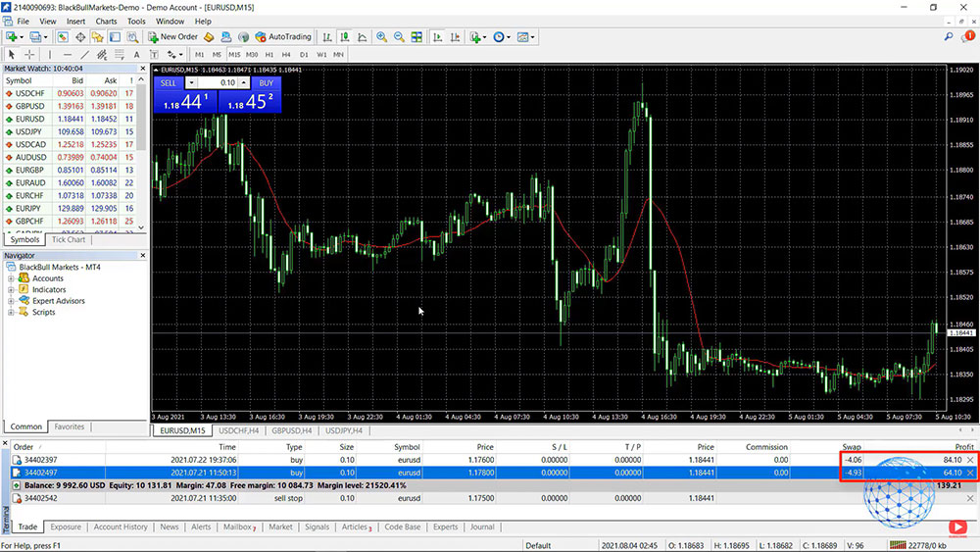The image size is (980, 552).
Task: Click the New Order button
Action: (x=172, y=37)
